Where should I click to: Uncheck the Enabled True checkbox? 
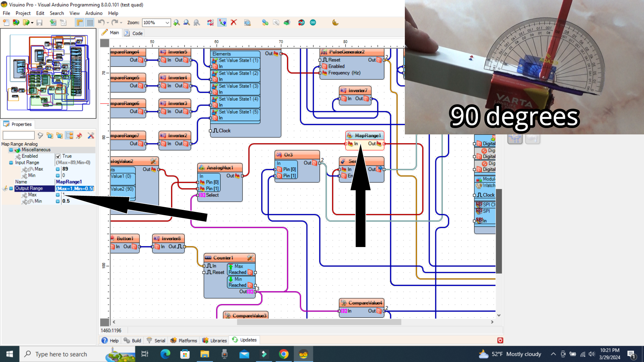click(58, 156)
